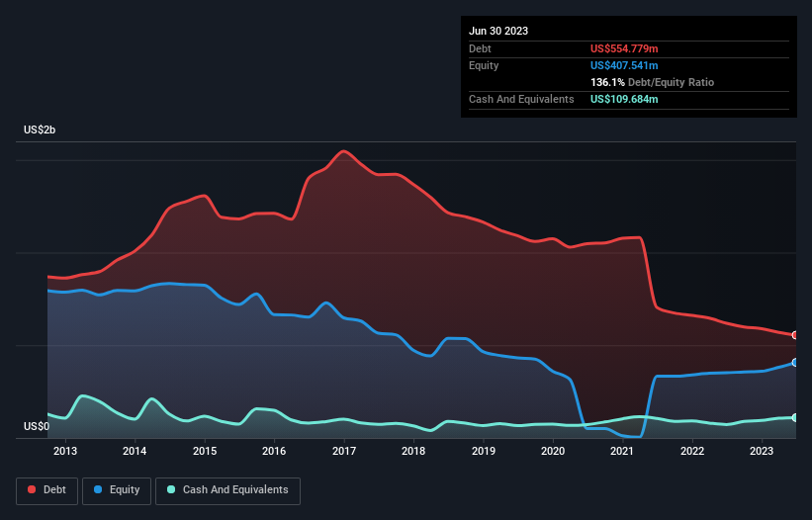Click the 2016 x-axis label
Viewport: 812px width, 520px height.
(274, 451)
